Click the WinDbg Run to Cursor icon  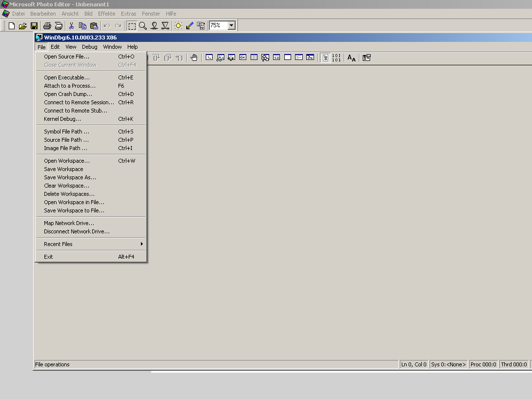tap(179, 57)
